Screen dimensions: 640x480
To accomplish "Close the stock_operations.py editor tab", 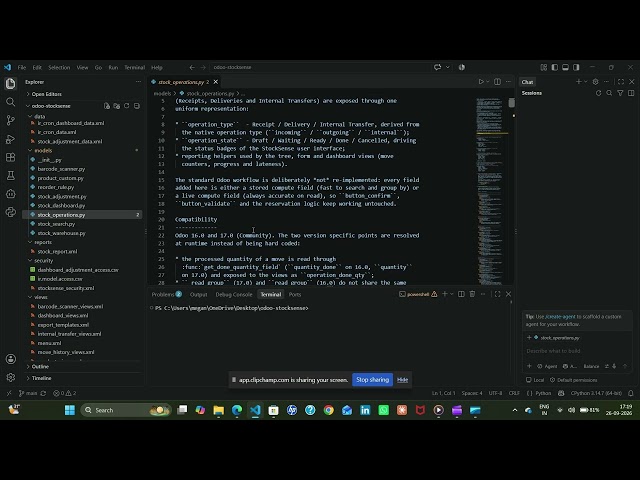I will 216,82.
